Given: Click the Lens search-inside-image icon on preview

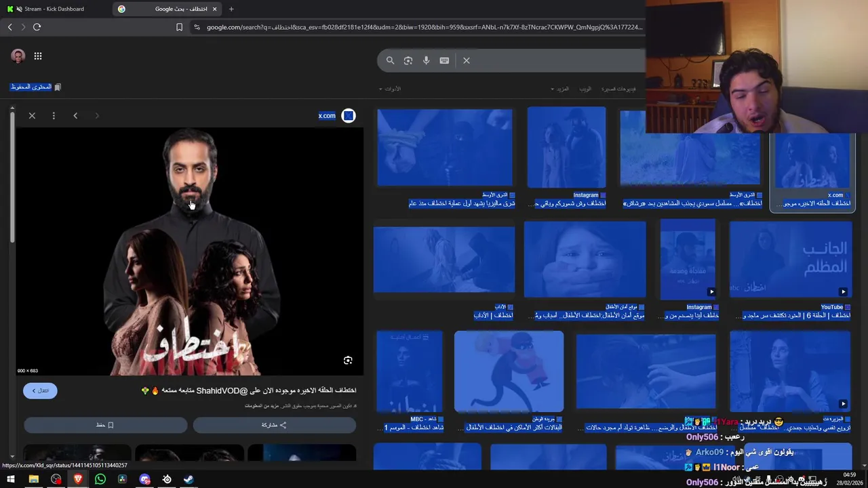Looking at the screenshot, I should click(x=348, y=361).
